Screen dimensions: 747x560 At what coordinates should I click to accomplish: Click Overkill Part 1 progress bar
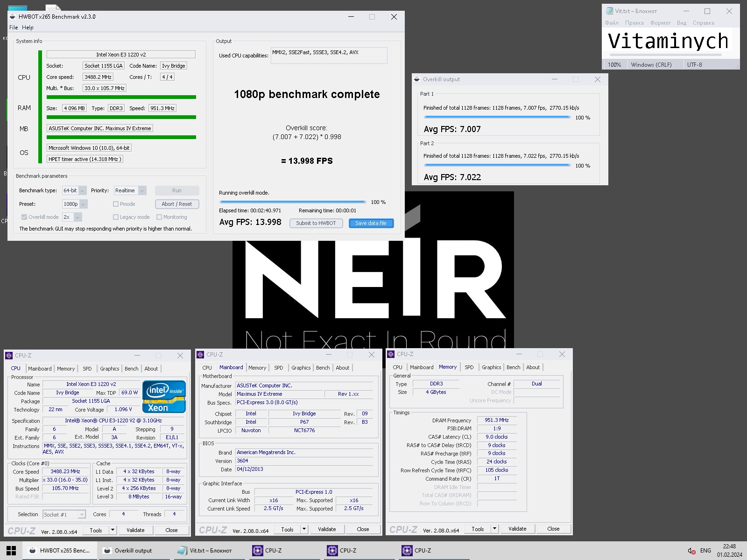coord(497,117)
